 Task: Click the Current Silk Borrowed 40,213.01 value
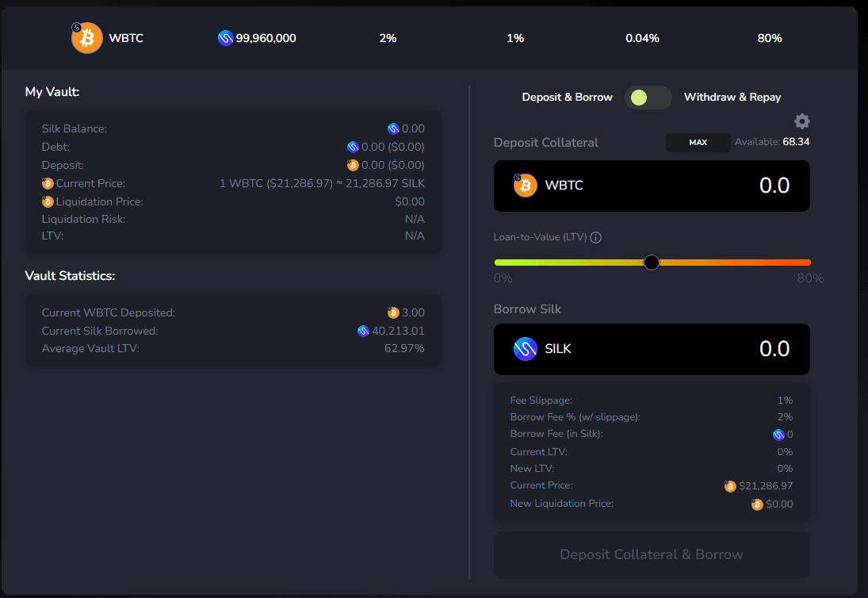click(398, 331)
